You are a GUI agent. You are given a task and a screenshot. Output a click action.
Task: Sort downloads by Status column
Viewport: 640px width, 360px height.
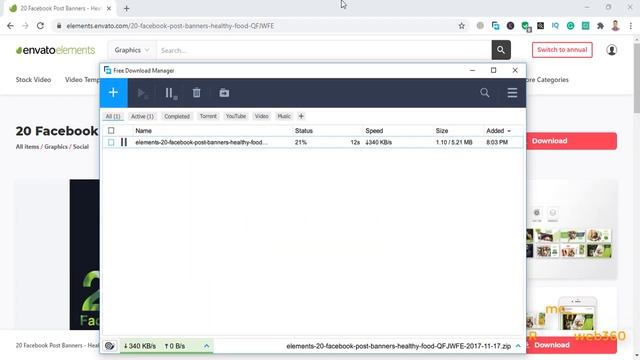pyautogui.click(x=304, y=131)
